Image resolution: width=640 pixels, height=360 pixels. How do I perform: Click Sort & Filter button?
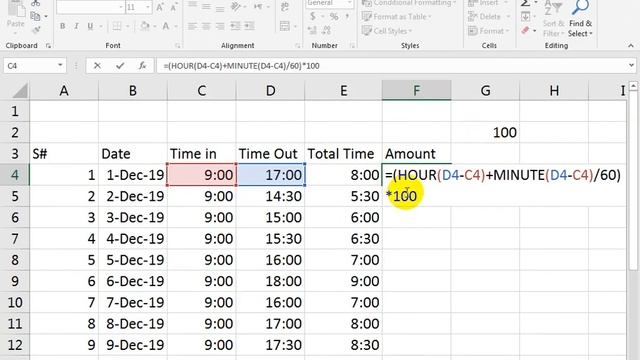point(553,18)
